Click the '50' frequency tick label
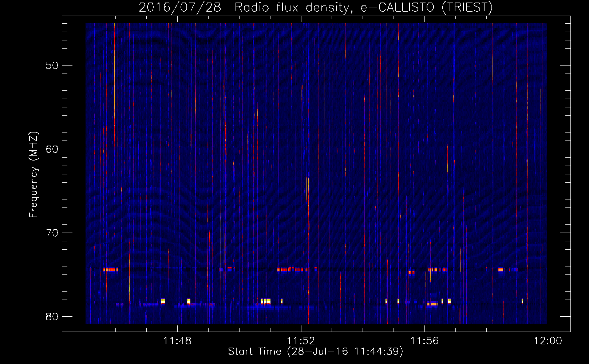 [x=52, y=66]
